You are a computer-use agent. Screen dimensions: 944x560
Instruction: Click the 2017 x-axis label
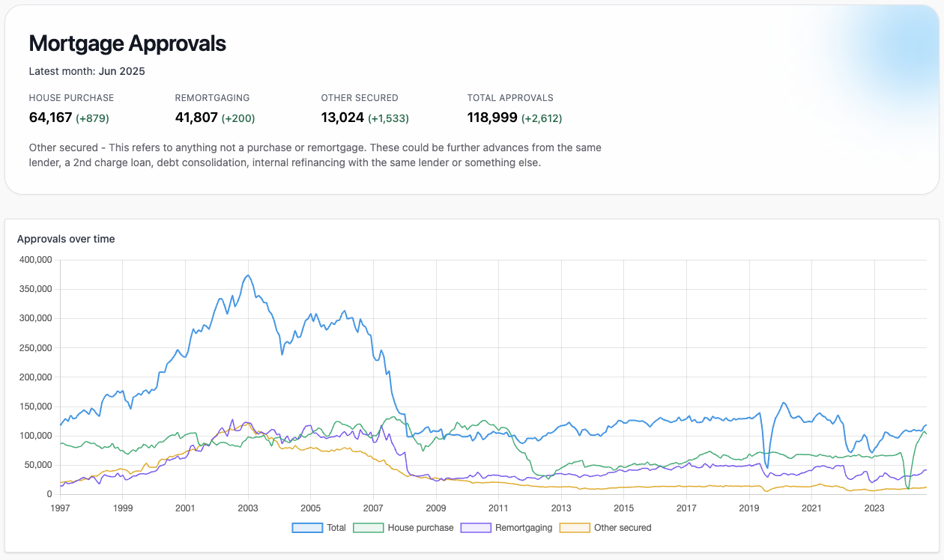(686, 508)
